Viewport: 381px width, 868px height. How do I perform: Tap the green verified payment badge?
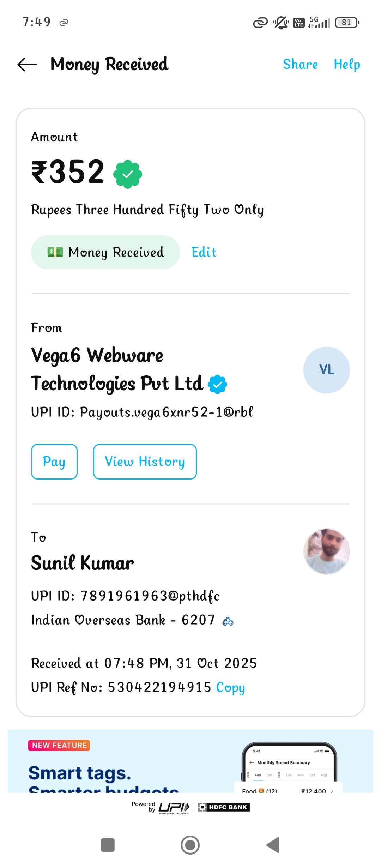127,174
